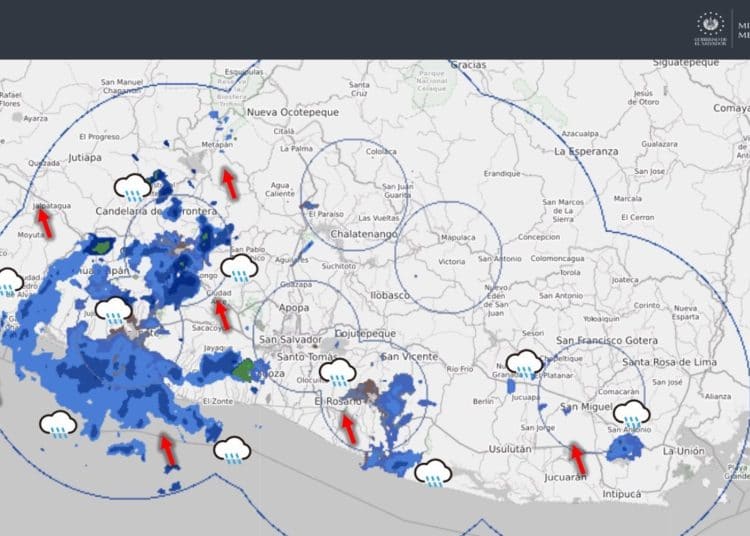Select the Santa Rosa de Lima label
The height and width of the screenshot is (536, 750).
[670, 362]
